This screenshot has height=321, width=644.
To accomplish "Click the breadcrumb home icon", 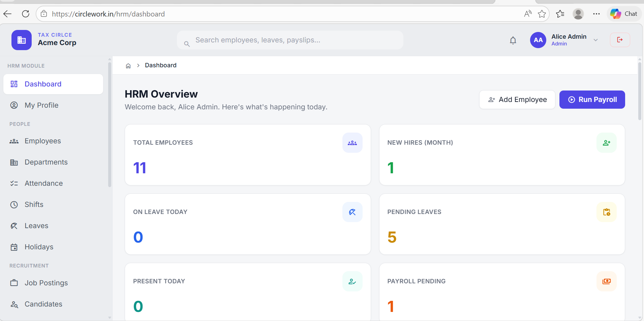I will point(128,65).
